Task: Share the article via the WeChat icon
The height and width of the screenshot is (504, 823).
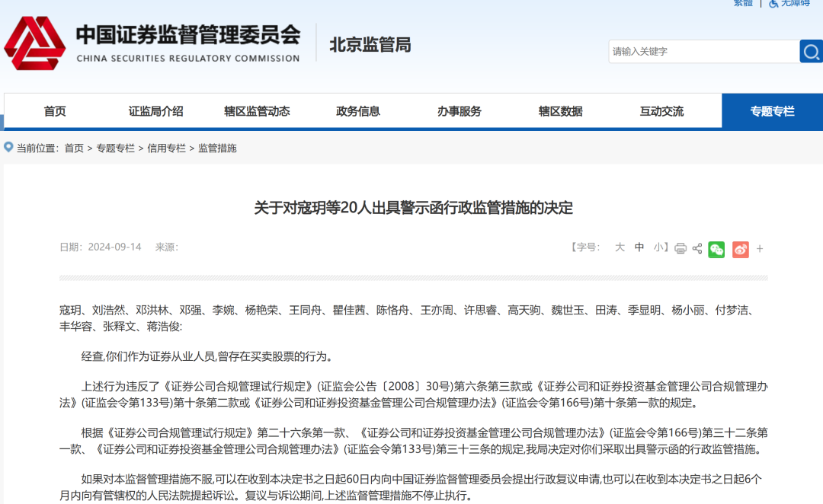Action: (716, 249)
